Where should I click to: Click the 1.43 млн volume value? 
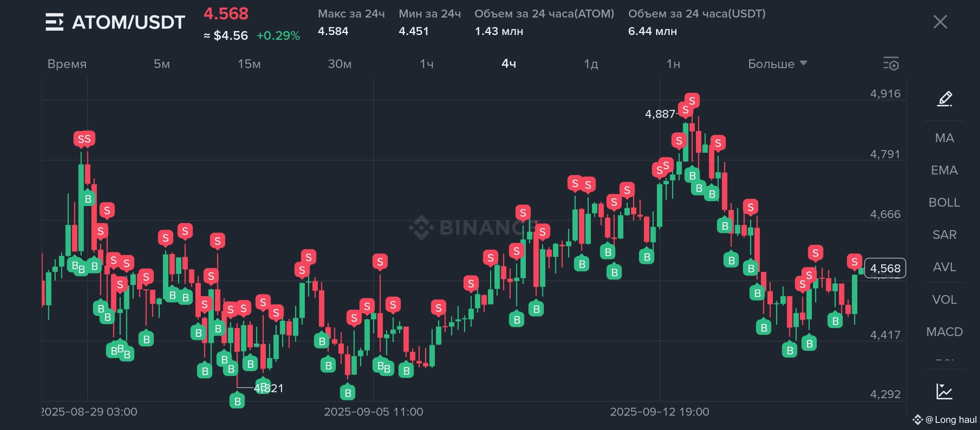pyautogui.click(x=499, y=31)
